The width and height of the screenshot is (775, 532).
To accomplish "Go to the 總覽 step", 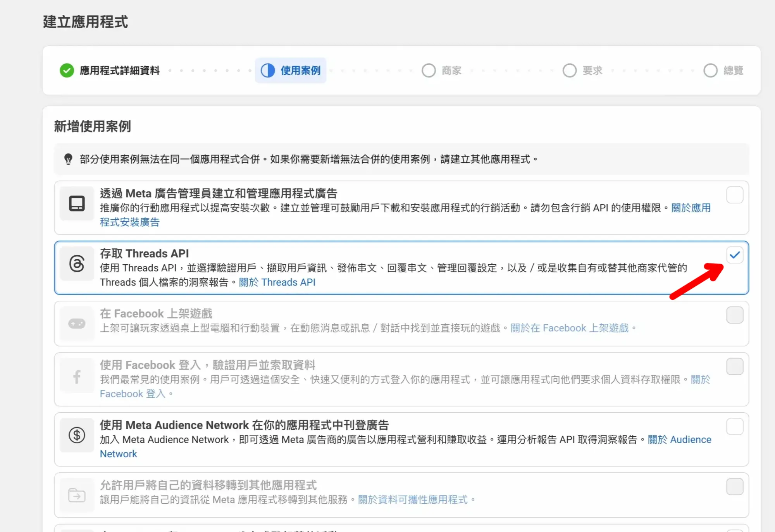I will [x=723, y=71].
